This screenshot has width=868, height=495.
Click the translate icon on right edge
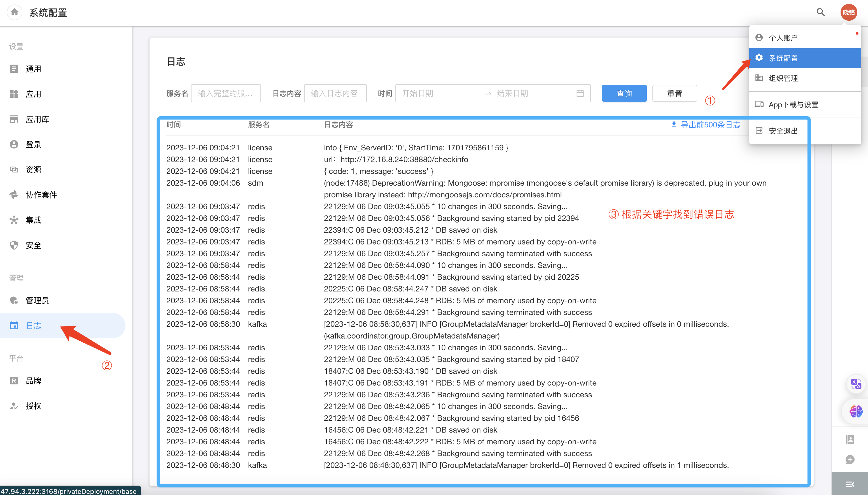[856, 384]
